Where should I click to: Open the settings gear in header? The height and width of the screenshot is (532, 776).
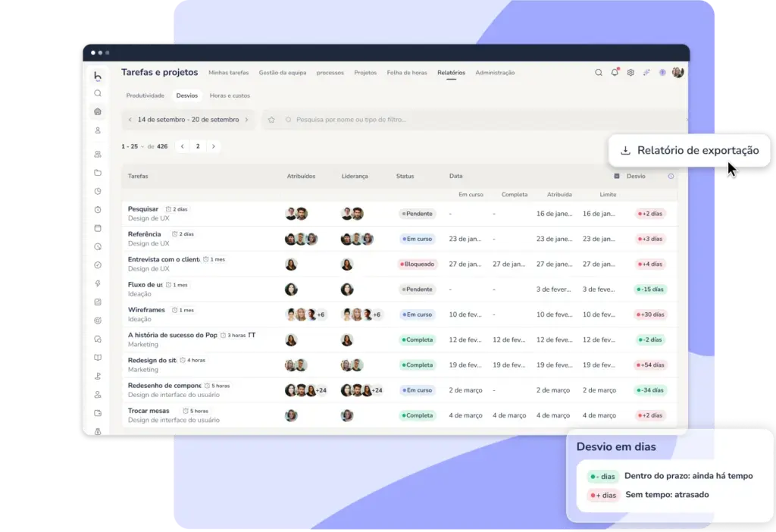[630, 73]
